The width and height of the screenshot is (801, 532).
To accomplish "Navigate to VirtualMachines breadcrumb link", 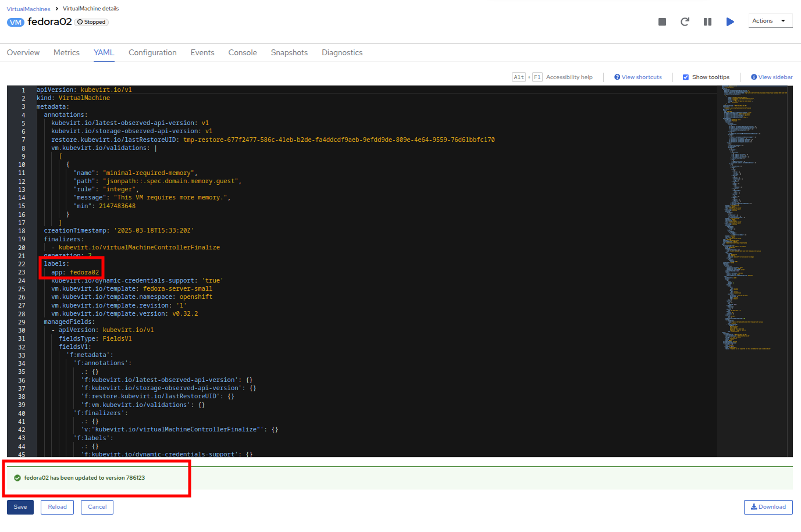I will pyautogui.click(x=29, y=9).
